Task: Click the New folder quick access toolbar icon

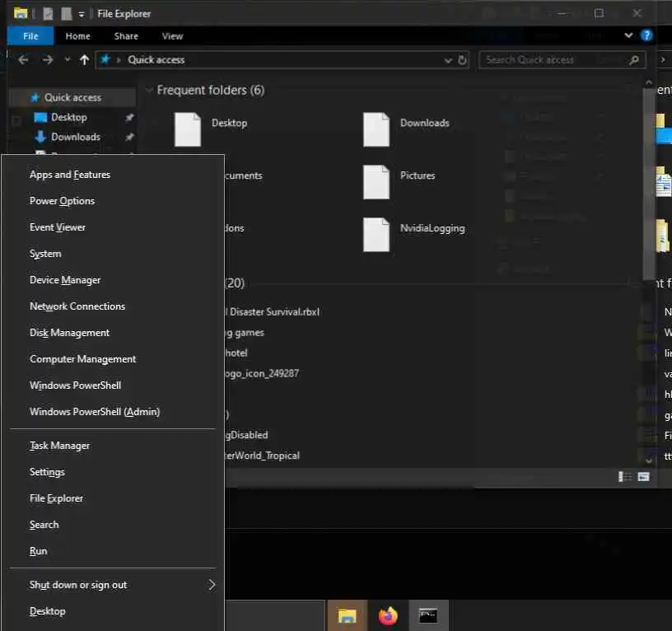Action: coord(67,14)
